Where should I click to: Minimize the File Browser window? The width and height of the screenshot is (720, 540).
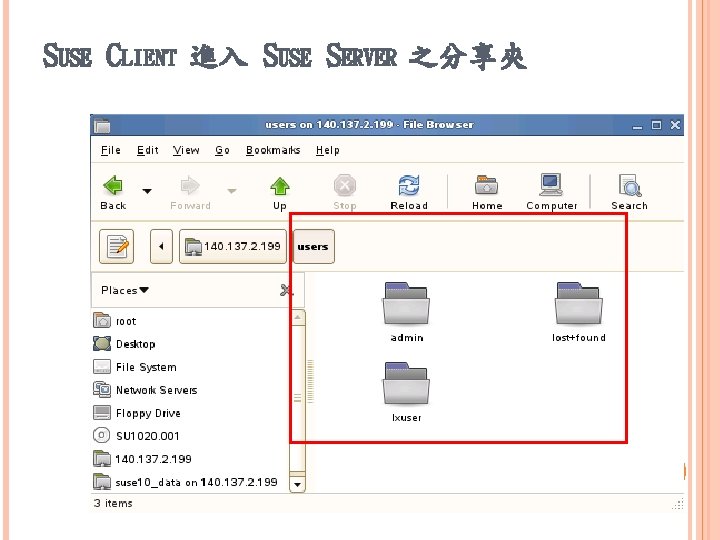(637, 126)
